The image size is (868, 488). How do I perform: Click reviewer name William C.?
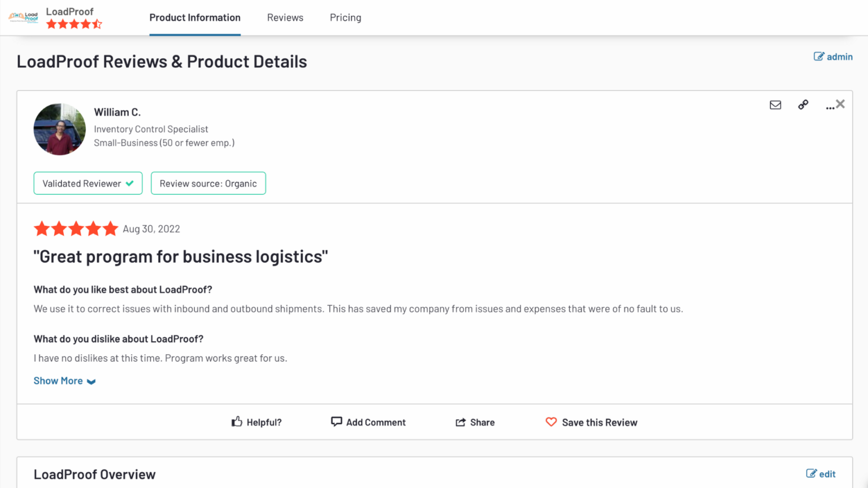[117, 112]
